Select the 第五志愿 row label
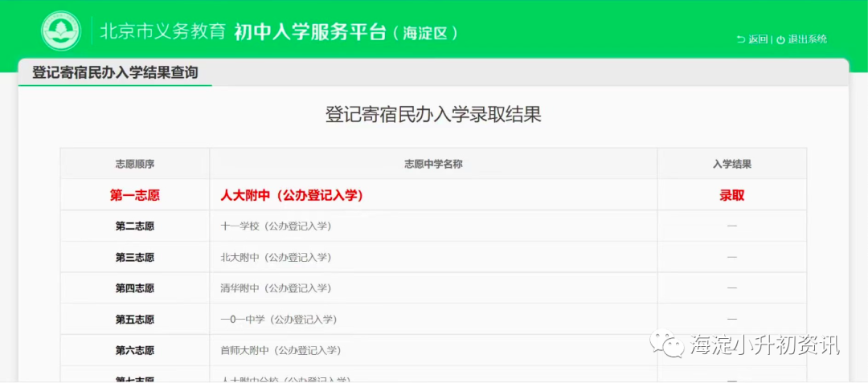The image size is (868, 383). point(134,319)
